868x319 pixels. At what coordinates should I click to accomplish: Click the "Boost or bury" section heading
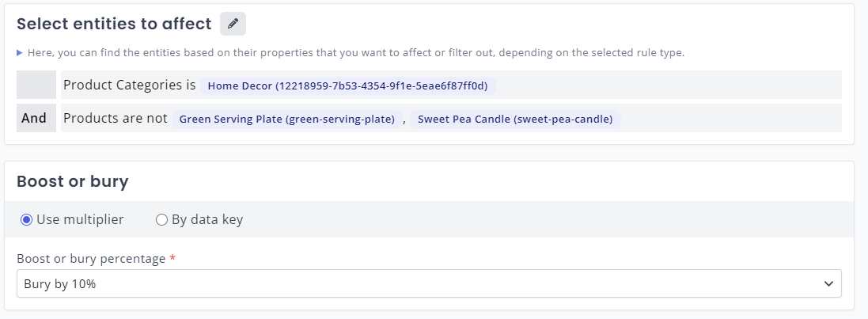point(72,181)
